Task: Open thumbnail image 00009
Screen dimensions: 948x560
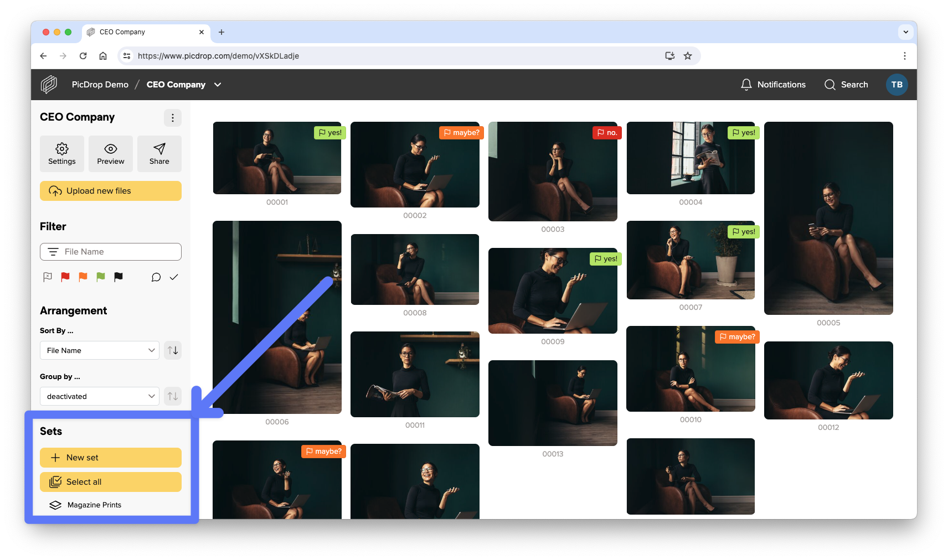Action: (x=553, y=291)
